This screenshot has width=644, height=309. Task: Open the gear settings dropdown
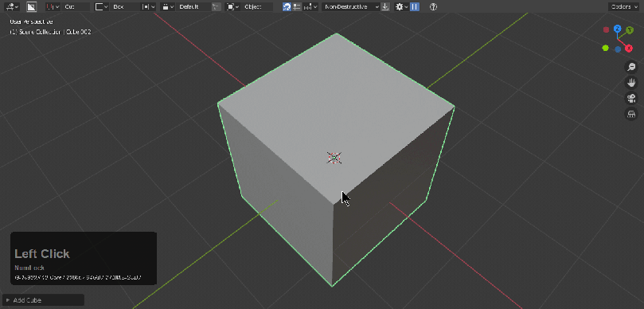tap(401, 6)
